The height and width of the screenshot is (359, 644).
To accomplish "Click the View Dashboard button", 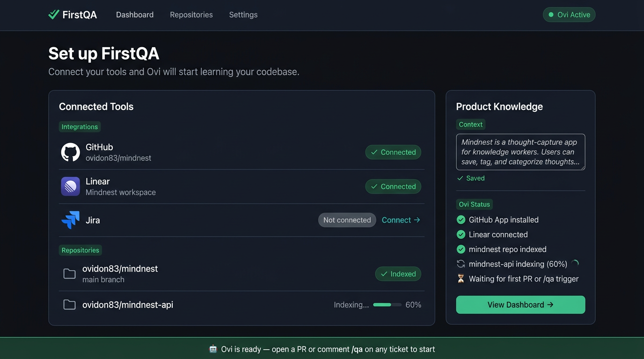I will coord(520,305).
